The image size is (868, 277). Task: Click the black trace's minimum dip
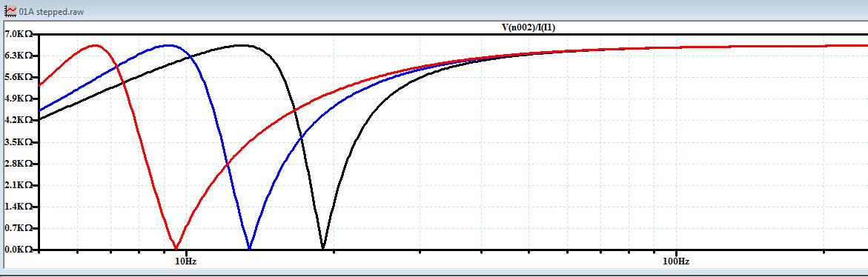click(322, 247)
